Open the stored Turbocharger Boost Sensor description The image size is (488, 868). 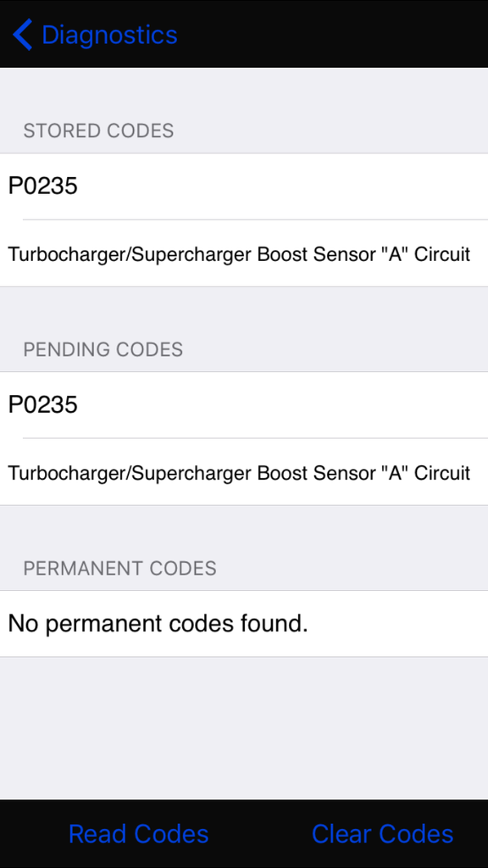tap(244, 253)
